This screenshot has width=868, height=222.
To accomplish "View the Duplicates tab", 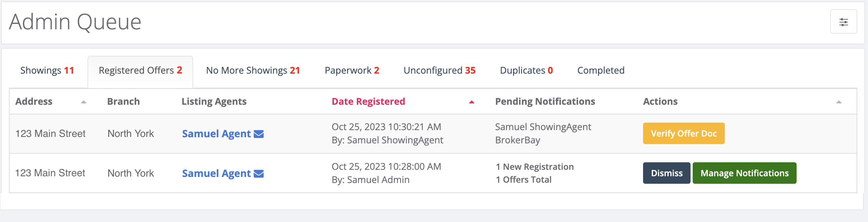I will click(526, 70).
